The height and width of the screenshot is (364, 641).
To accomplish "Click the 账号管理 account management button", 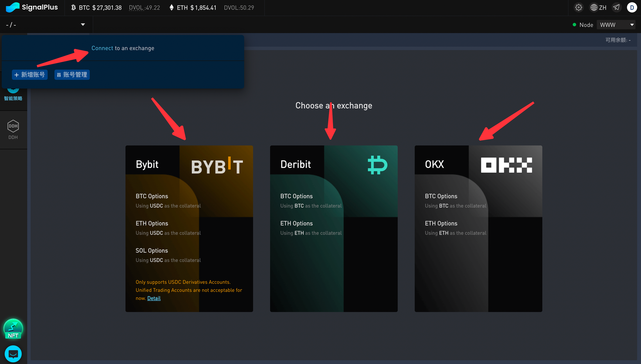I will tap(72, 75).
